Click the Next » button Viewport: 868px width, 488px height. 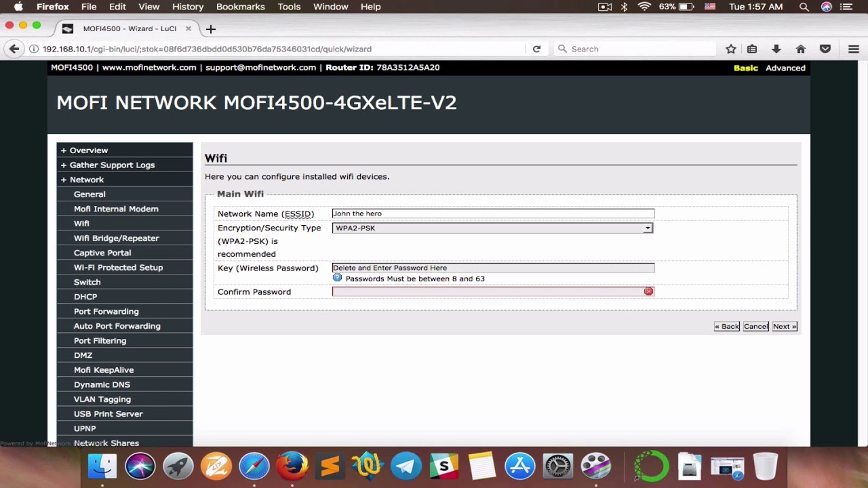coord(785,327)
